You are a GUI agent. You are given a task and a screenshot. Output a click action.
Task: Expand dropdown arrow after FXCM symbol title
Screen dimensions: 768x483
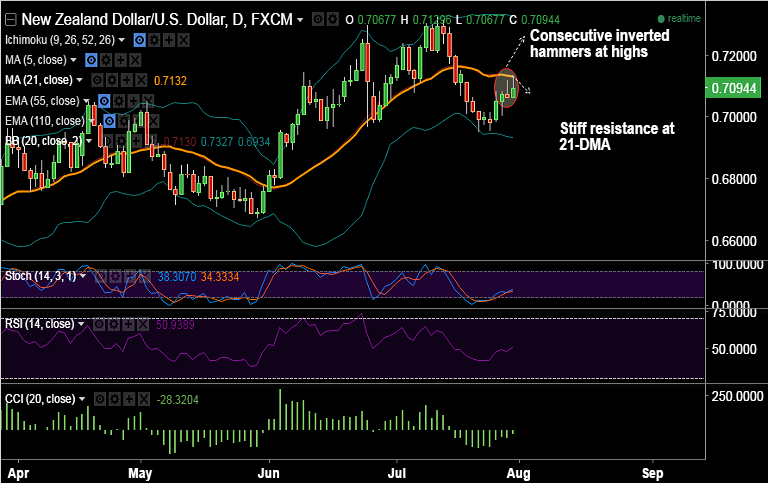pos(300,20)
